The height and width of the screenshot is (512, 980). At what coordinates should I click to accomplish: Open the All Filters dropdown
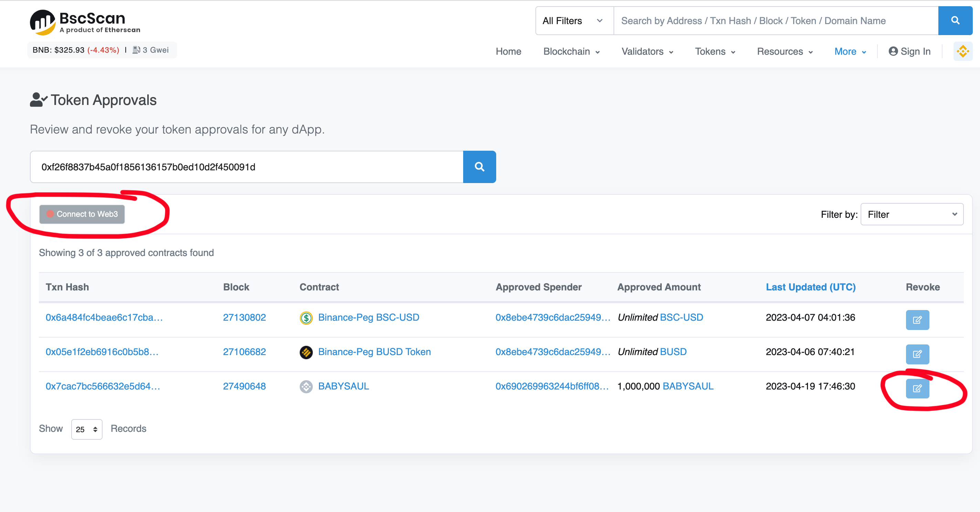574,21
